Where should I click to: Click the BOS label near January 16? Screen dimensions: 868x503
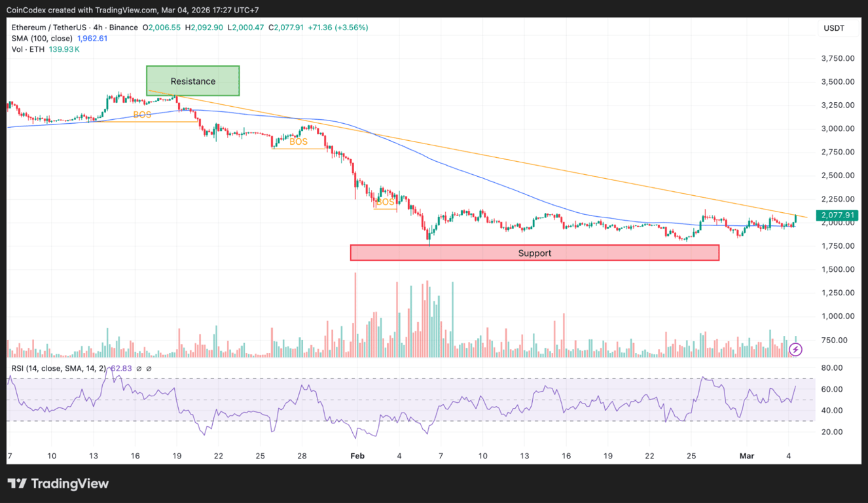pyautogui.click(x=141, y=114)
